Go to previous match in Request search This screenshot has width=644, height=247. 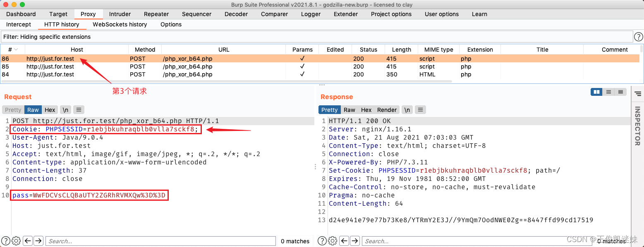(x=28, y=241)
